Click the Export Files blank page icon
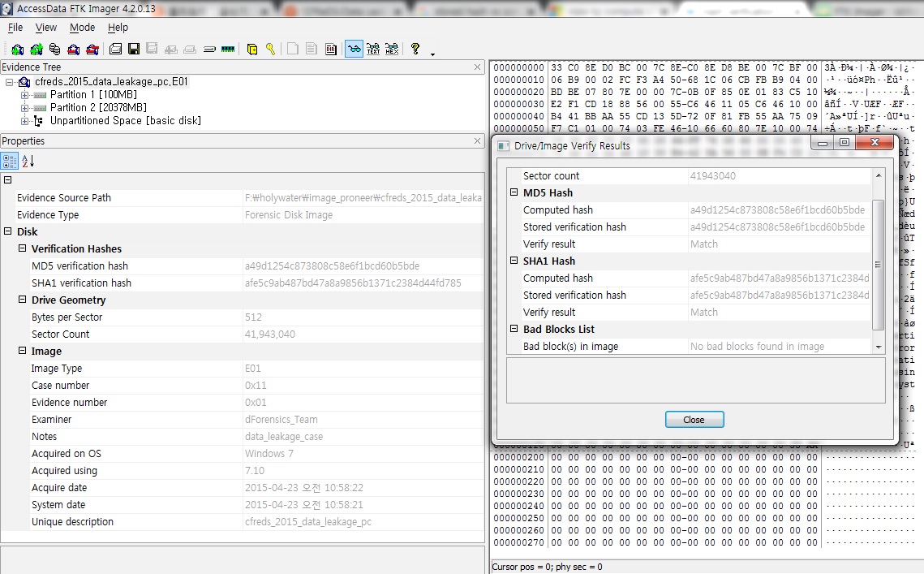924x574 pixels. coord(293,49)
